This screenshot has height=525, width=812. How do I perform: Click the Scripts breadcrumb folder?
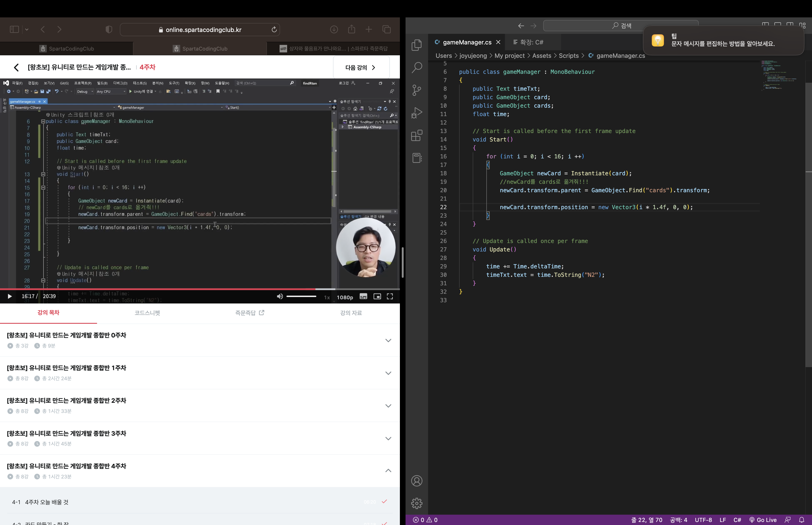tap(568, 55)
